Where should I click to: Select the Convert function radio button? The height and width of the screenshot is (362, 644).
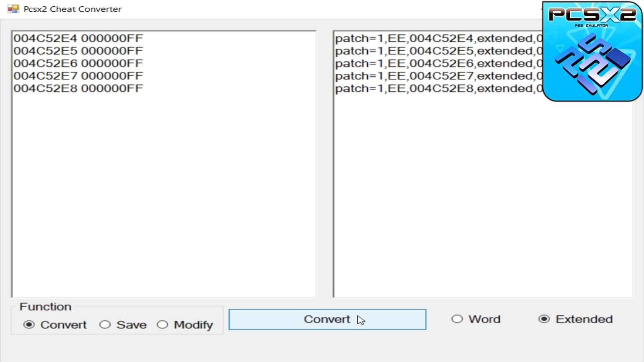pos(29,325)
